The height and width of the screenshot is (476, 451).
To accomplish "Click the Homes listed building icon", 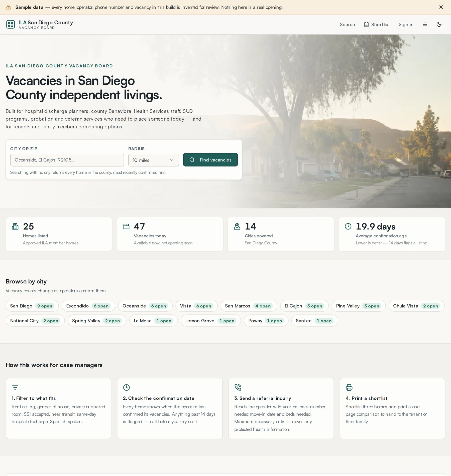I will (15, 226).
